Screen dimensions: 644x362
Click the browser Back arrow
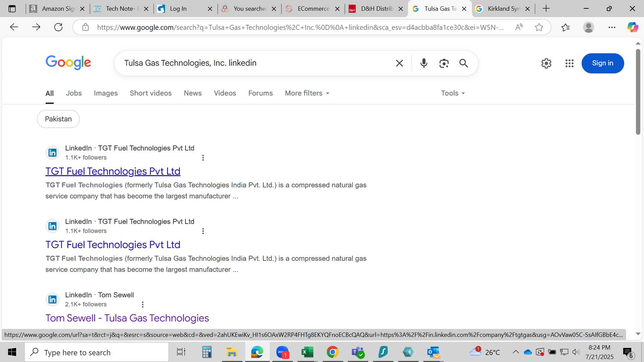click(x=14, y=27)
